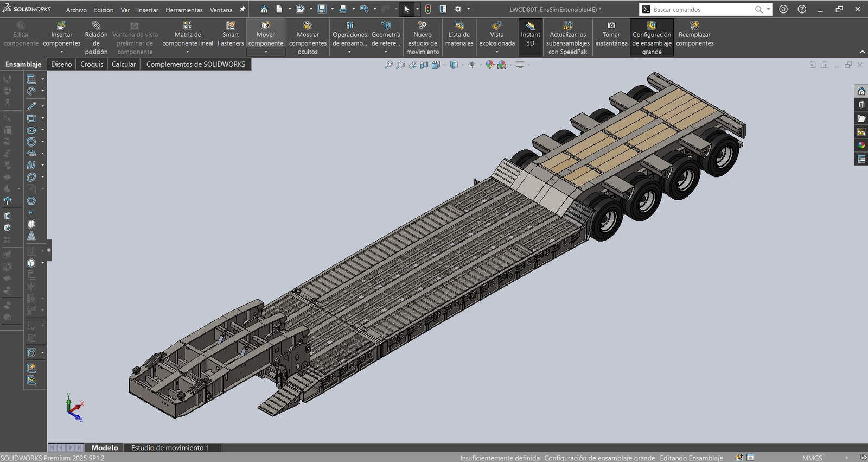
Task: Switch to Complementos de SOLIDWORKS tab
Action: pyautogui.click(x=196, y=64)
